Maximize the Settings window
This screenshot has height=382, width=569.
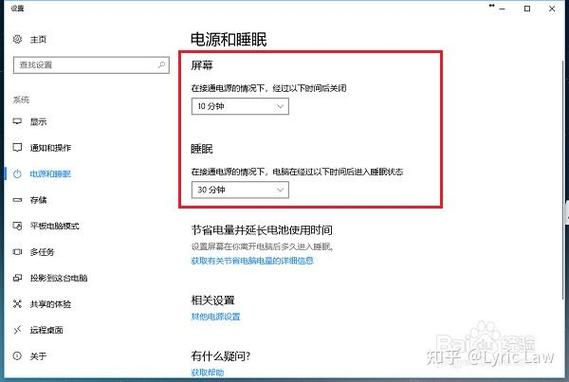pyautogui.click(x=527, y=9)
